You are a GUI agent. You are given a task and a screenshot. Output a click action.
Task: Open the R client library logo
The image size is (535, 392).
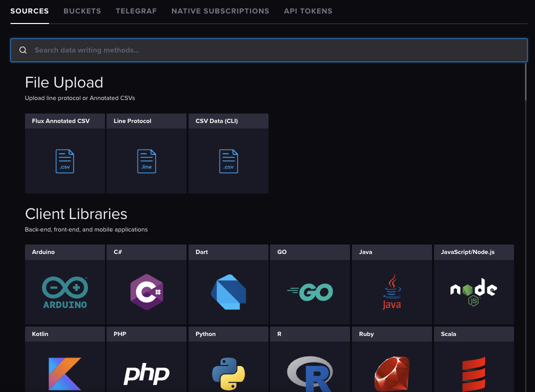310,374
